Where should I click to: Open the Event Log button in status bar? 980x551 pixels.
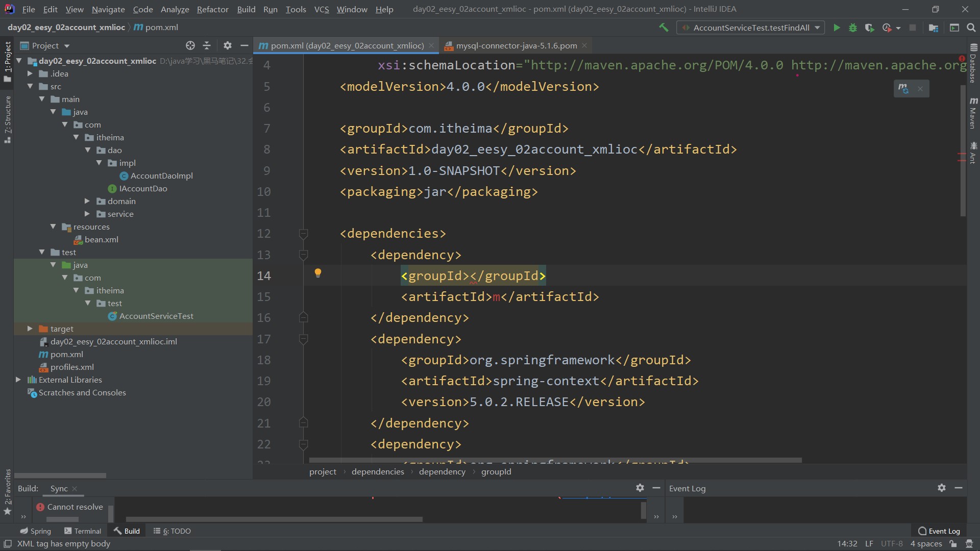point(939,531)
